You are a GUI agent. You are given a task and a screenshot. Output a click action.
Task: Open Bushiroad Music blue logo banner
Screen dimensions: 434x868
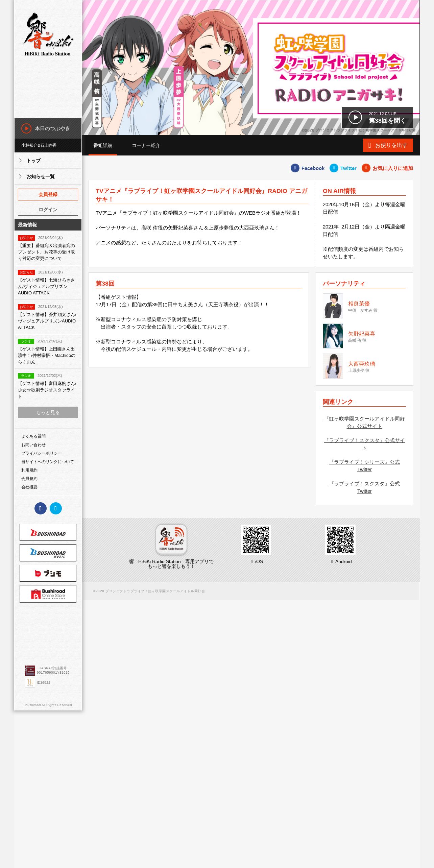48,553
